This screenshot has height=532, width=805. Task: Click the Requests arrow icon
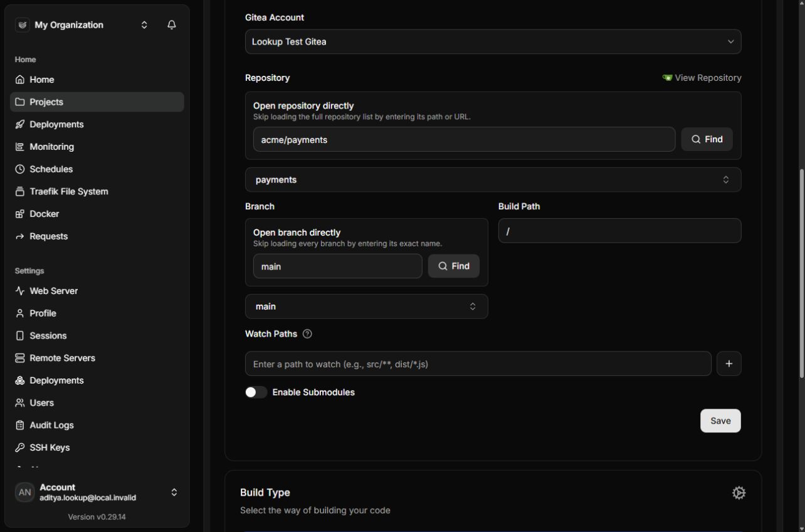(x=20, y=236)
